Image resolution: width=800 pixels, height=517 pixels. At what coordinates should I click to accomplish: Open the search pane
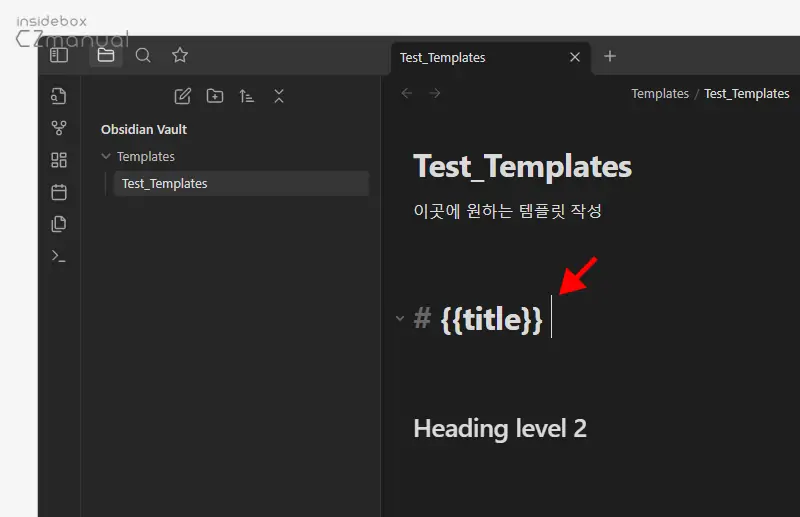(x=143, y=56)
